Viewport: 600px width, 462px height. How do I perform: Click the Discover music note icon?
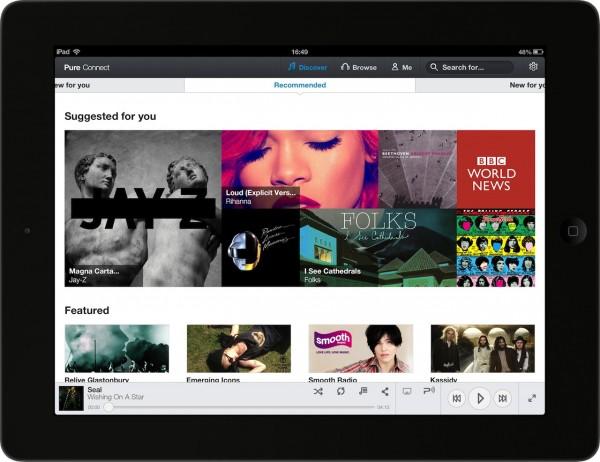(x=292, y=67)
